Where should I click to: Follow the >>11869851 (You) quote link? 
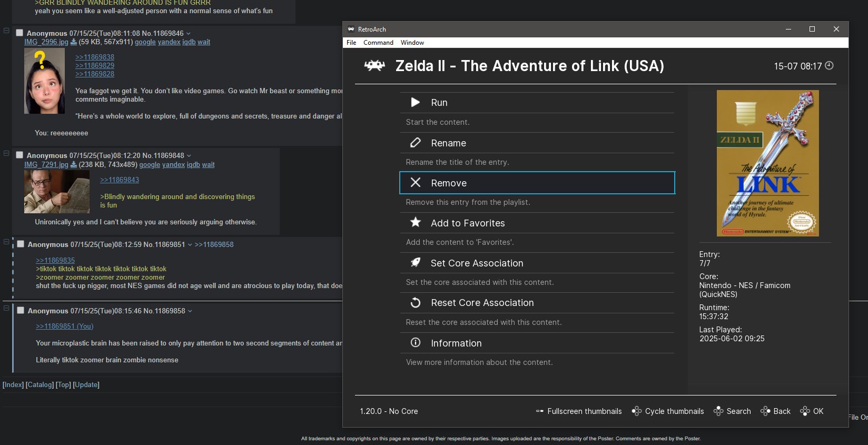[x=65, y=326]
